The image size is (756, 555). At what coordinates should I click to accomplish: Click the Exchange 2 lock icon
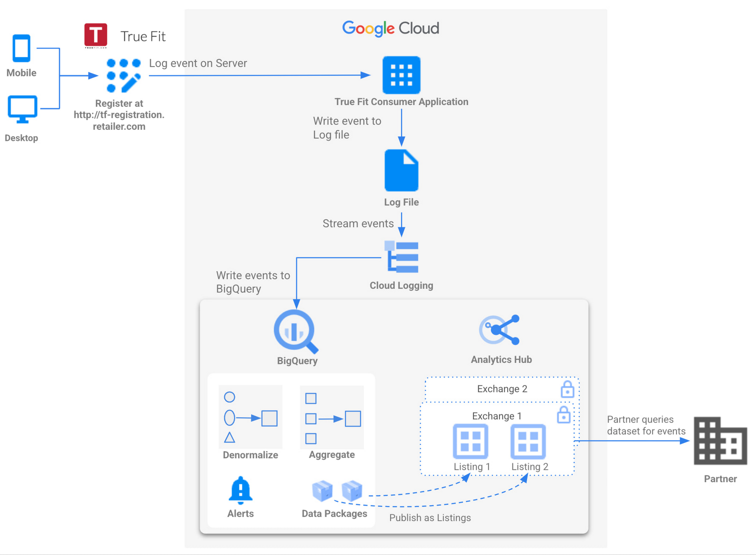tap(567, 389)
